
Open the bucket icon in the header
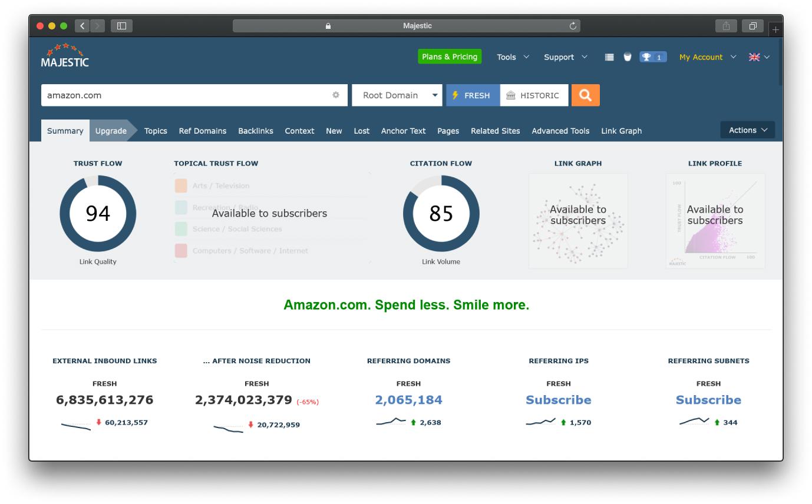pos(628,57)
